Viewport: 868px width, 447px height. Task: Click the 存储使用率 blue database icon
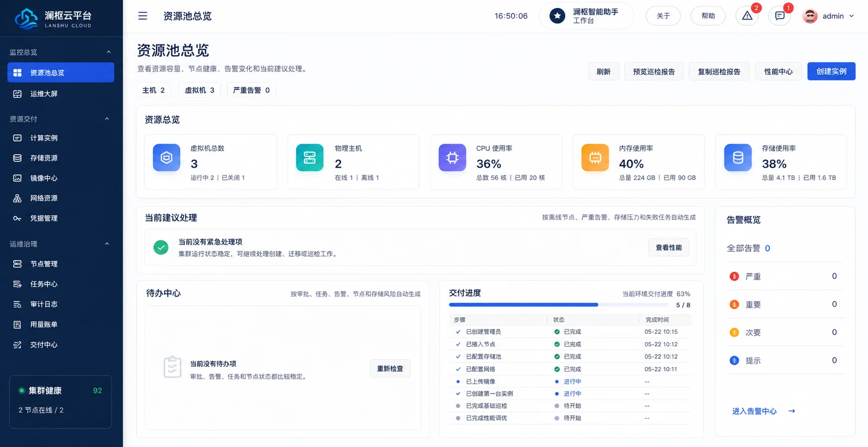click(738, 157)
